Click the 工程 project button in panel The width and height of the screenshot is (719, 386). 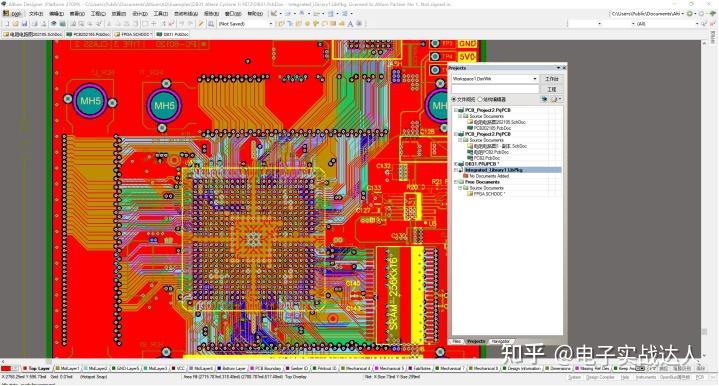coord(552,89)
